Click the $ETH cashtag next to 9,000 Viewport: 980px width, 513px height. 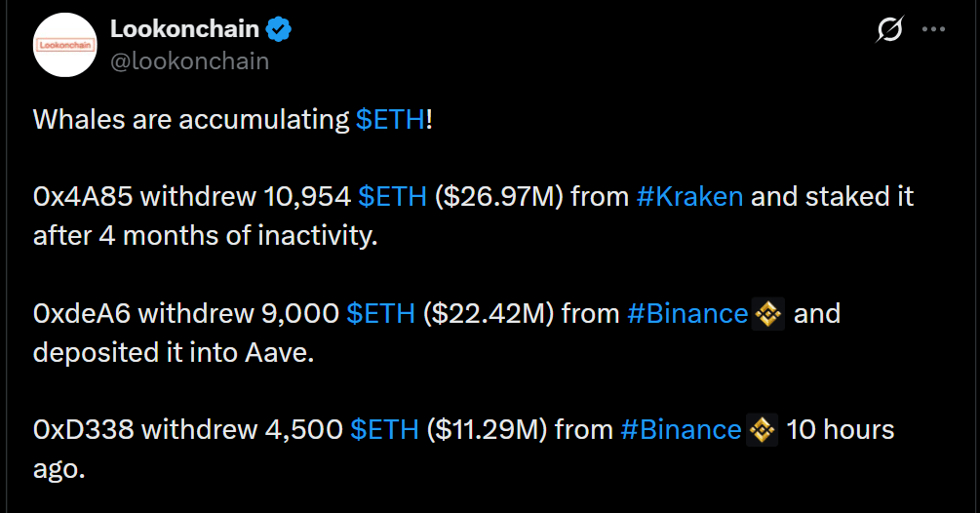[x=380, y=313]
